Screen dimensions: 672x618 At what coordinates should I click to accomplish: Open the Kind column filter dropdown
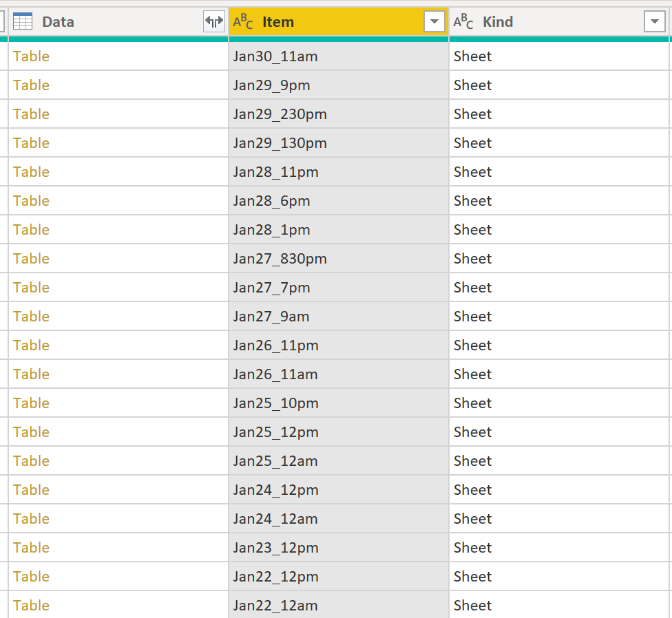(x=654, y=21)
